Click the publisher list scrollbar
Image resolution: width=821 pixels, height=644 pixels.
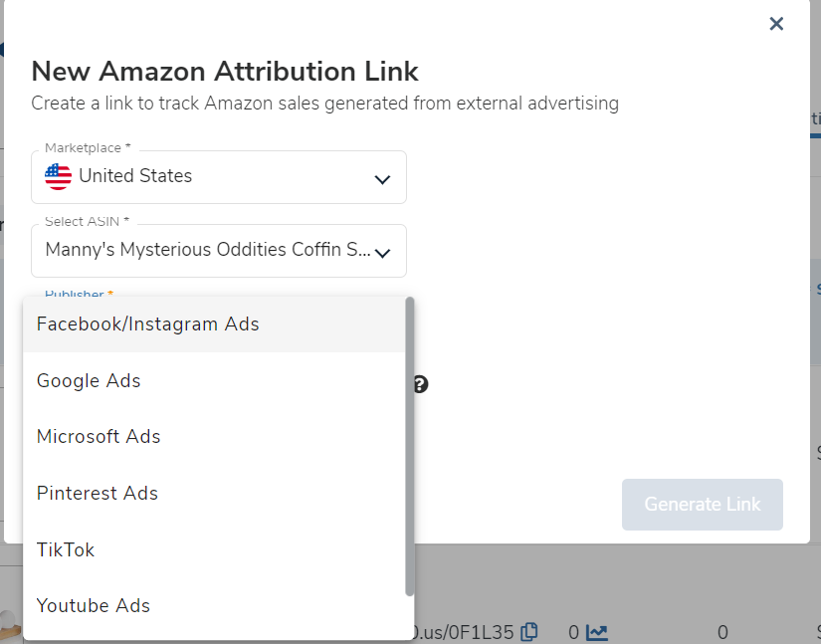[x=409, y=448]
